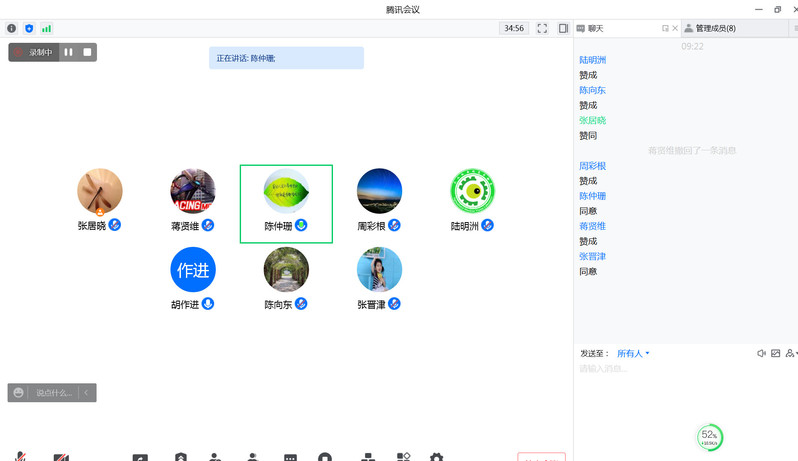Toggle the side panel layout
The image size is (798, 461).
click(x=563, y=29)
